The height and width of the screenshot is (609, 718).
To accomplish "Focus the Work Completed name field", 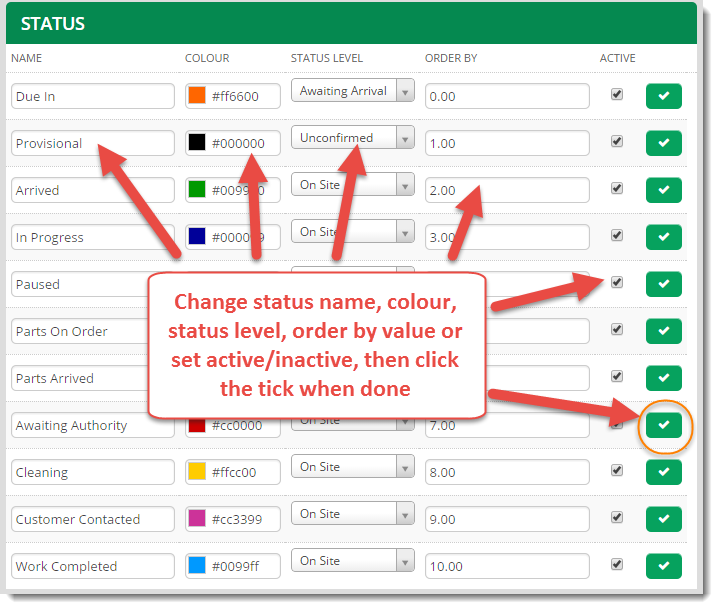I will pyautogui.click(x=93, y=566).
